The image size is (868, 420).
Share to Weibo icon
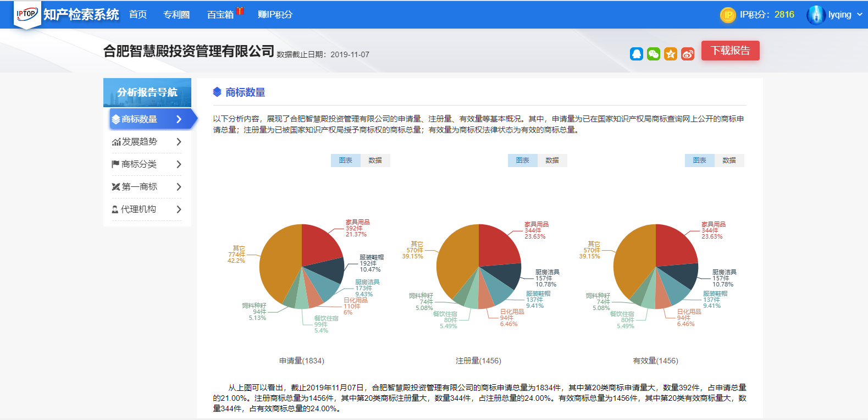click(688, 54)
